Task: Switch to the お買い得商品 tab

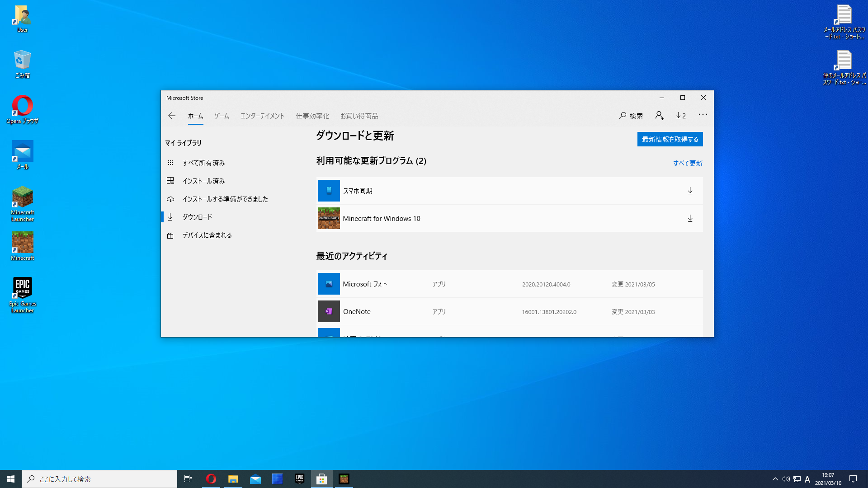Action: click(x=359, y=116)
